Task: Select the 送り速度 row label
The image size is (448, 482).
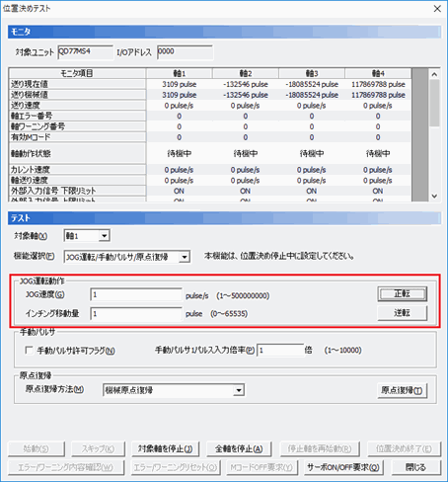Action: pos(77,106)
